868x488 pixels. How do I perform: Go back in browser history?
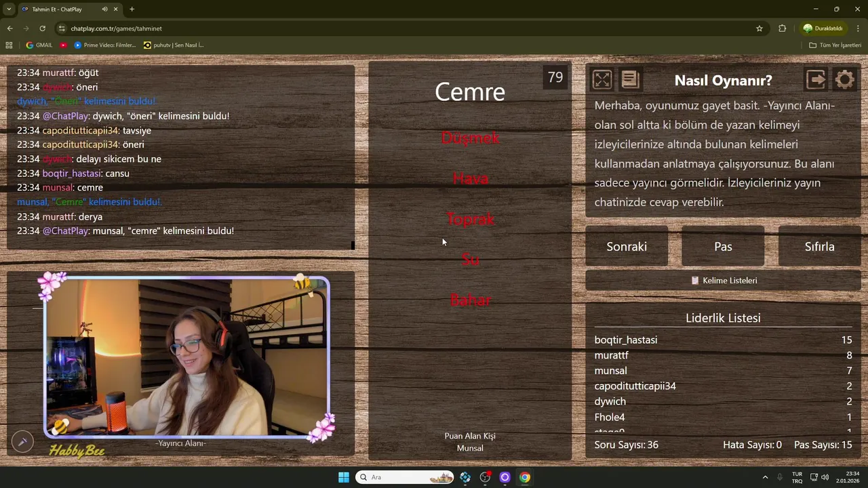click(9, 28)
